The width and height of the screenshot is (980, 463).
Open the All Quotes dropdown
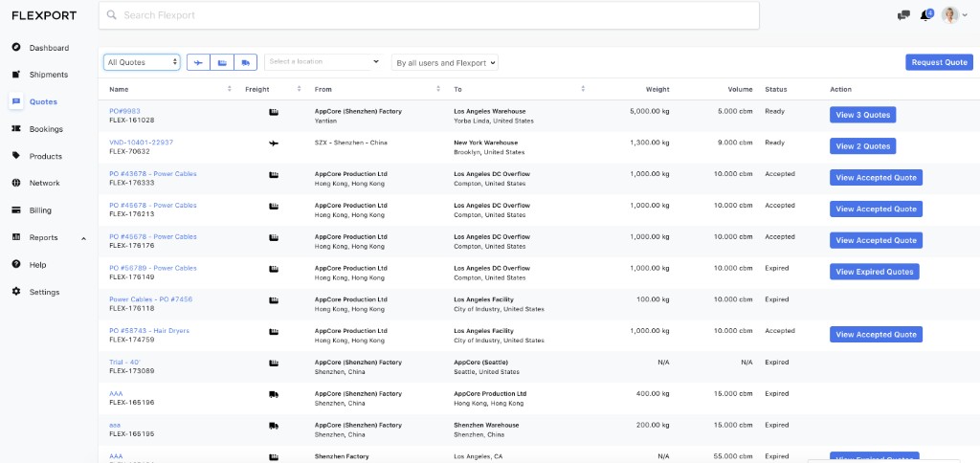click(142, 62)
